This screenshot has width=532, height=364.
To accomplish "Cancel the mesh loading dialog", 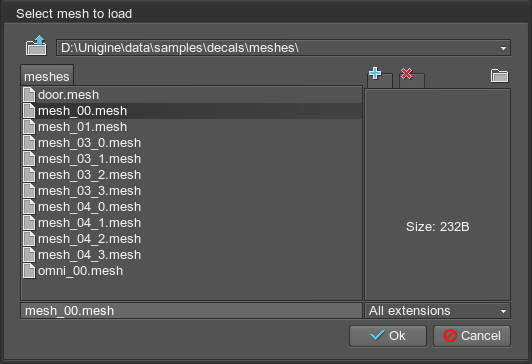I will 472,336.
